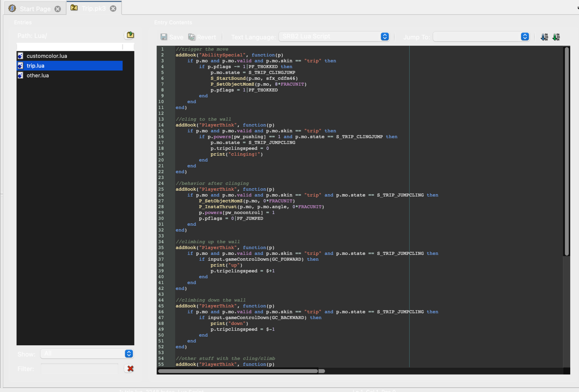Click the Revert button label

[x=206, y=37]
